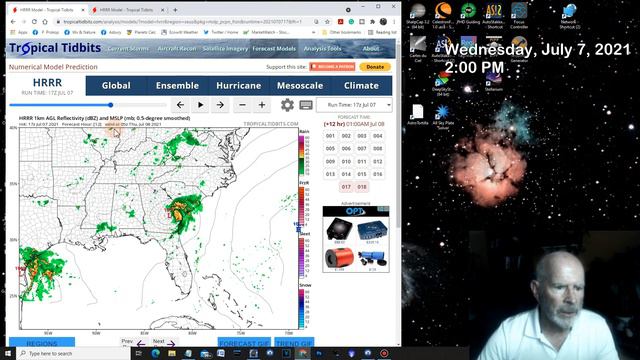This screenshot has height=360, width=640.
Task: Click the Become a Patron button
Action: tap(332, 67)
